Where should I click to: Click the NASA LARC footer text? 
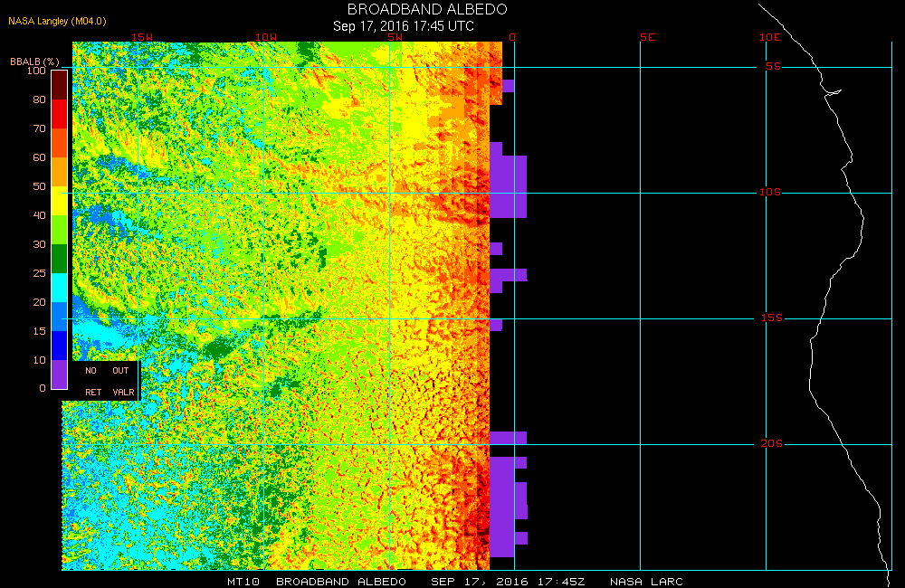pyautogui.click(x=646, y=582)
